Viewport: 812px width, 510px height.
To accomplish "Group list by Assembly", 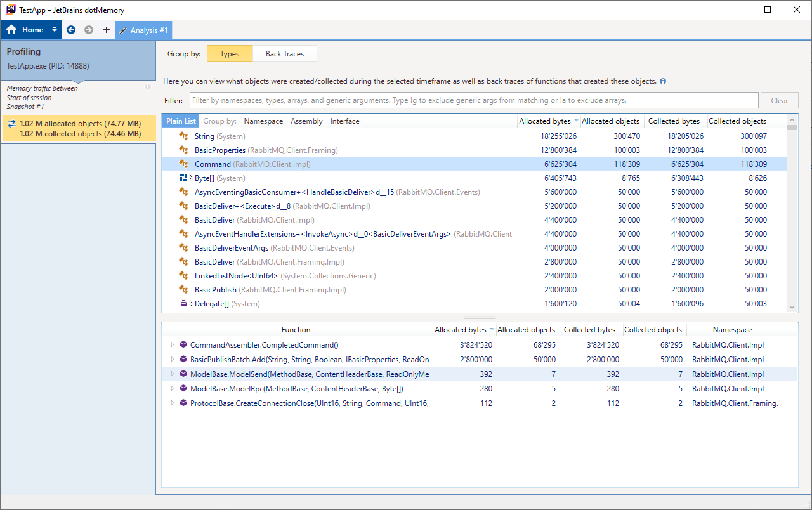I will point(306,121).
